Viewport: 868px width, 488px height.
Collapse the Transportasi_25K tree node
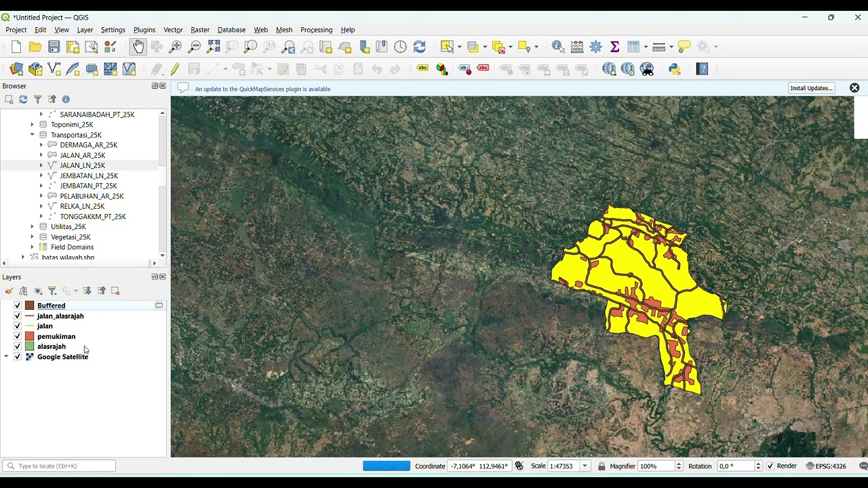(32, 135)
